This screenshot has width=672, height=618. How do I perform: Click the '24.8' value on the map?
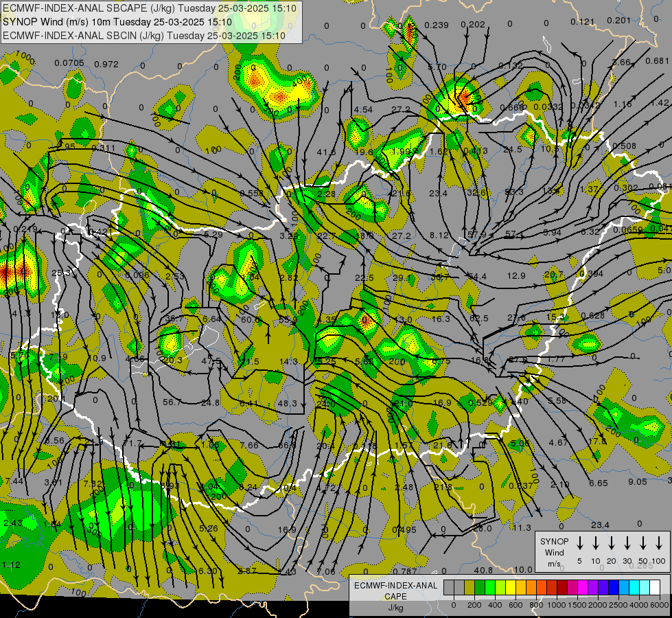pyautogui.click(x=211, y=402)
